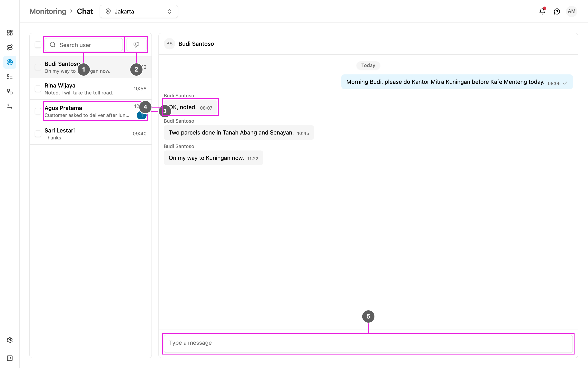Image resolution: width=588 pixels, height=368 pixels.
Task: Click the Morning Budi outgoing message
Action: coord(457,82)
